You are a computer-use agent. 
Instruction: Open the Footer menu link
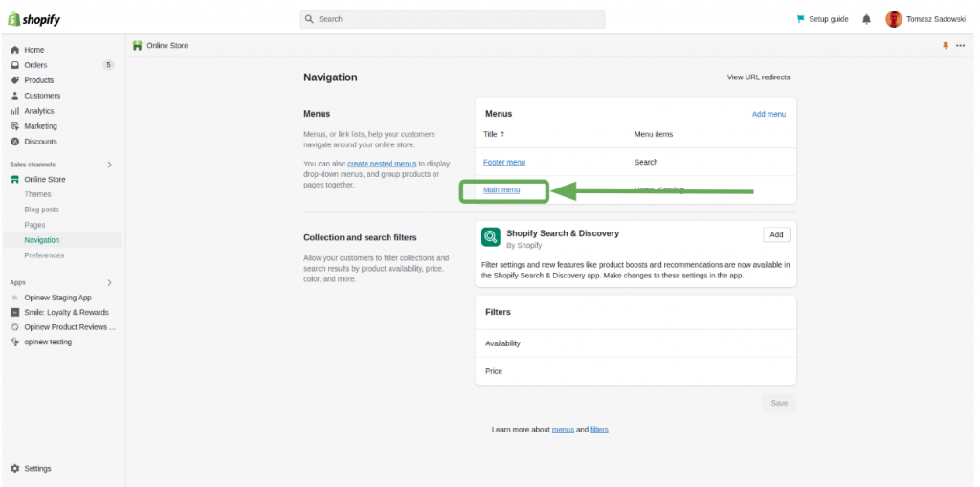[504, 162]
